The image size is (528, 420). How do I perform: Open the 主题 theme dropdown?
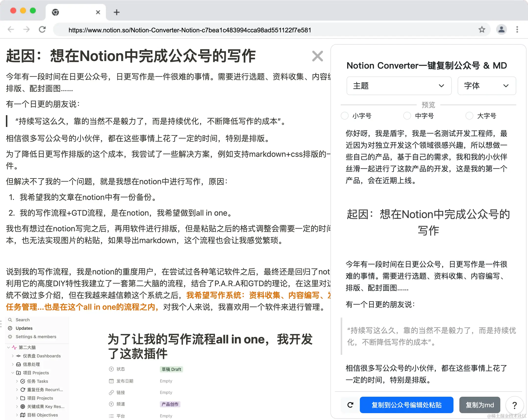click(399, 86)
